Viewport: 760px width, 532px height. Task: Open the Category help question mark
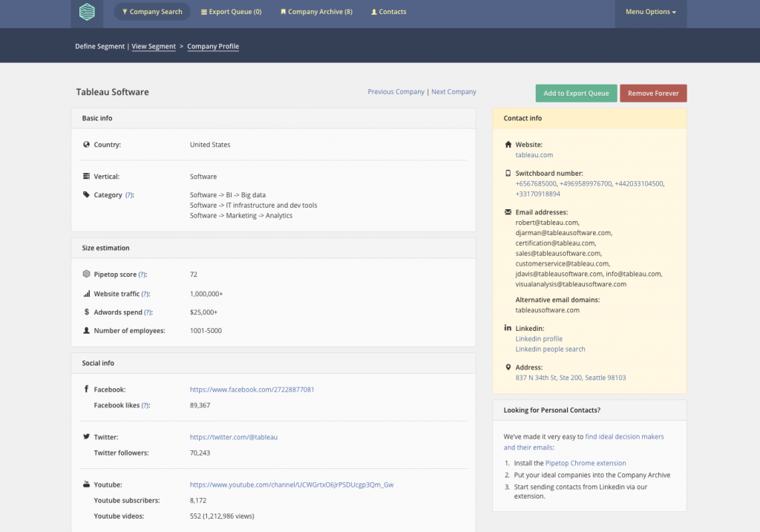[x=129, y=195]
